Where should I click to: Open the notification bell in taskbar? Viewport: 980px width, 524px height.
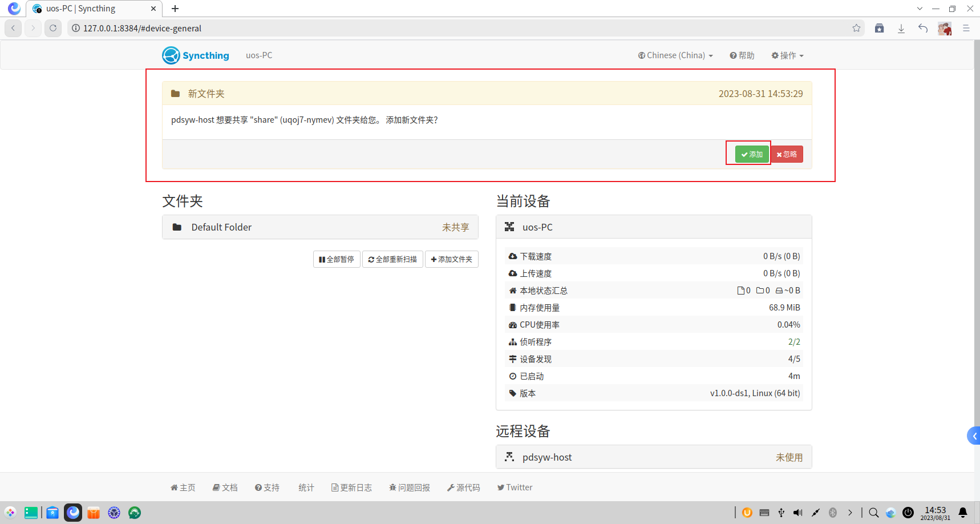(963, 513)
